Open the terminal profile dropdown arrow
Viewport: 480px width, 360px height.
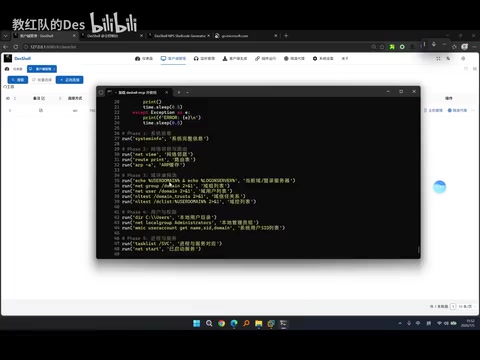(187, 92)
